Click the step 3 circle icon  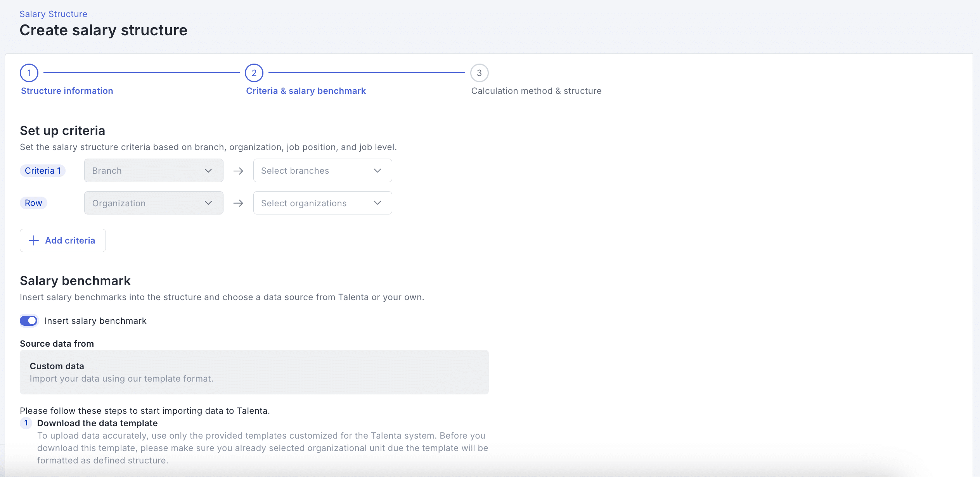click(479, 73)
